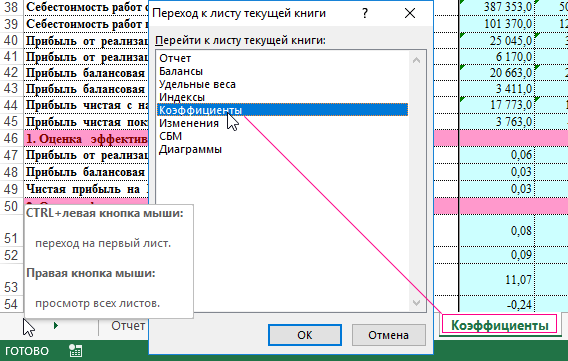568x361 pixels.
Task: Click row 42 label Прибыль балансовая
Action: coord(86,73)
